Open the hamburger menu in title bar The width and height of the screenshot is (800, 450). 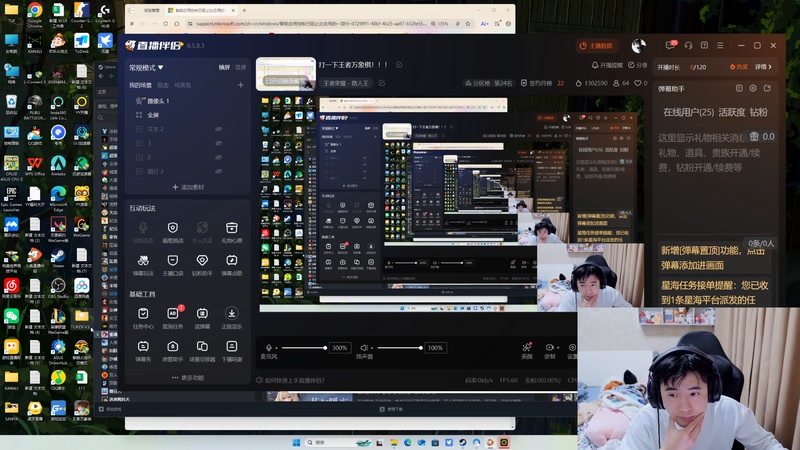pyautogui.click(x=720, y=45)
